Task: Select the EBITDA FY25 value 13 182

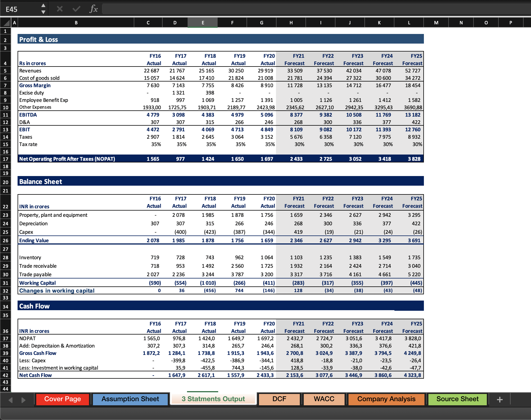Action: 413,115
